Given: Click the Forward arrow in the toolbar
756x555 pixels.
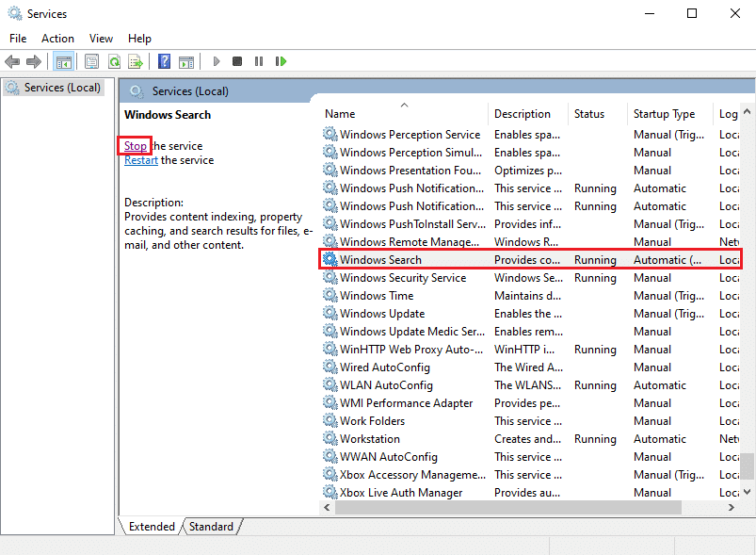Looking at the screenshot, I should (x=34, y=61).
